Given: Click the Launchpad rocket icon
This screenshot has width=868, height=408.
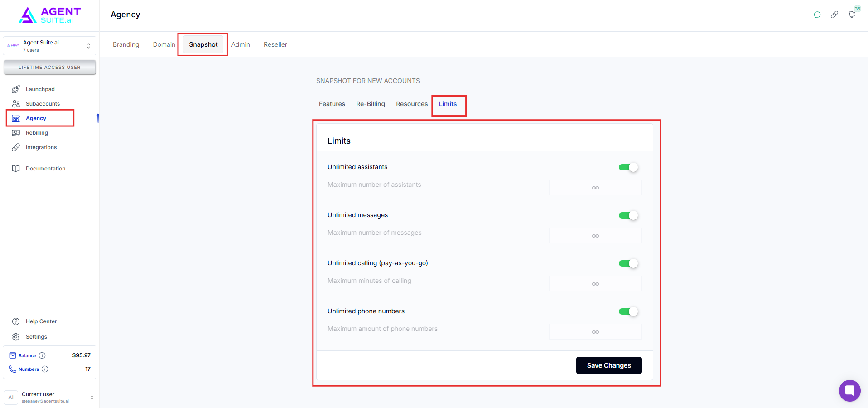Looking at the screenshot, I should [x=16, y=89].
